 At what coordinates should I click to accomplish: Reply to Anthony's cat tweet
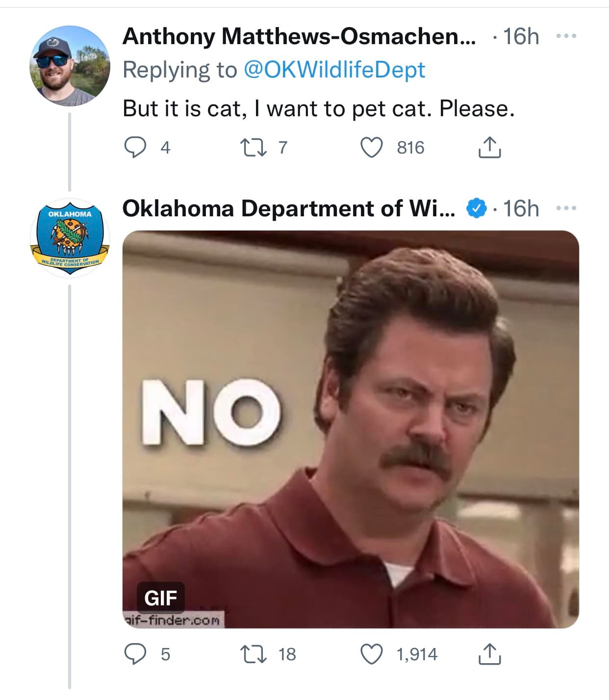pyautogui.click(x=134, y=147)
